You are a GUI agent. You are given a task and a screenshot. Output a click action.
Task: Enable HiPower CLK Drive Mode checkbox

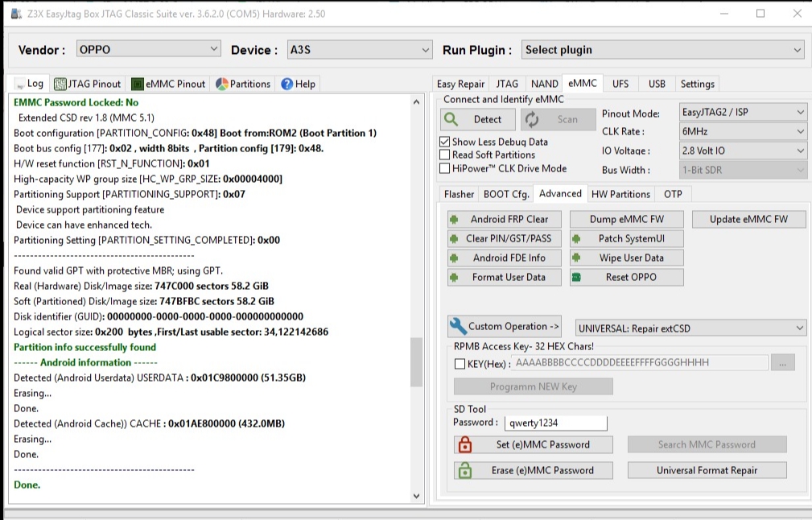coord(444,167)
